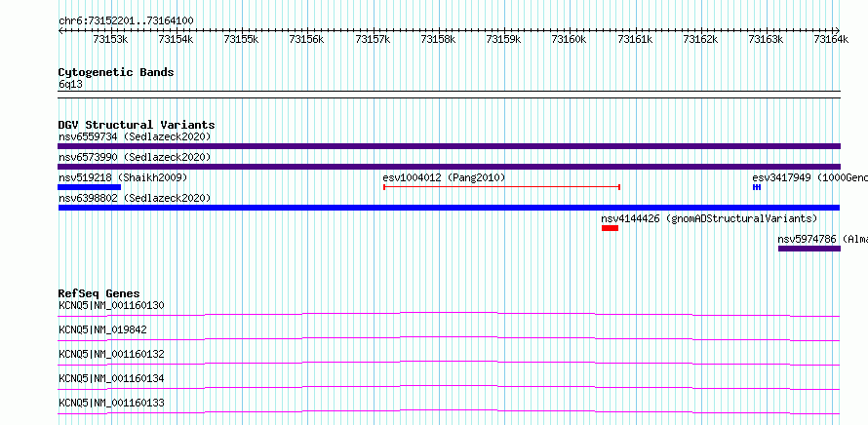Click the 73163k ruler label
Screen dimensions: 868x425
(766, 39)
